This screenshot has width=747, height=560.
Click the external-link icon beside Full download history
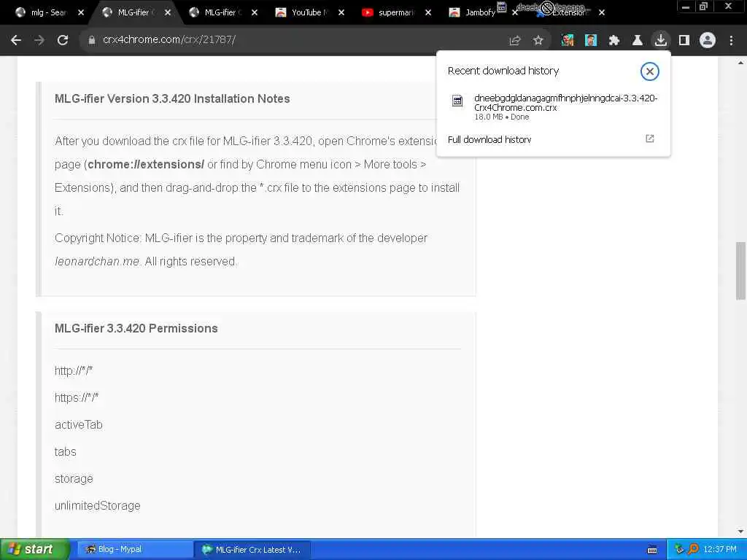pos(650,139)
